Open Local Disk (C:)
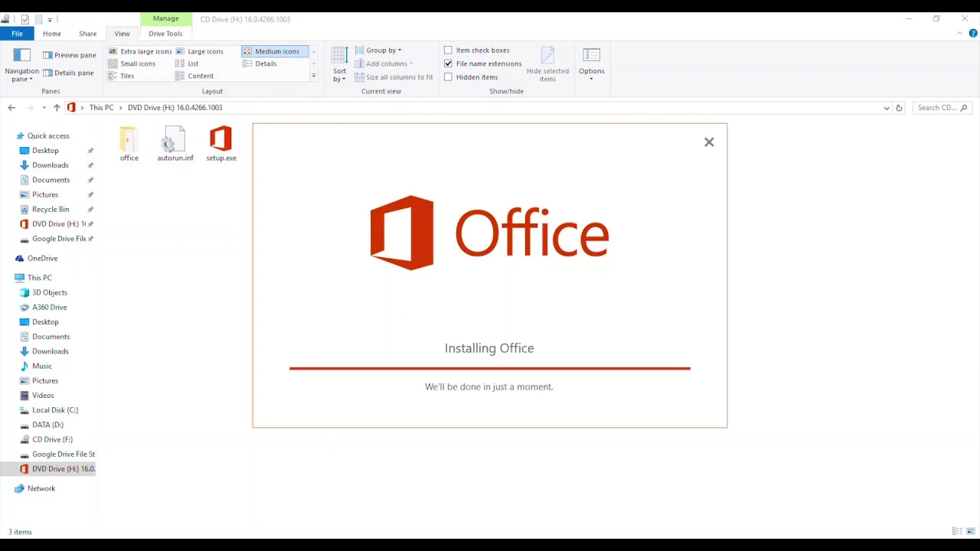Screen dimensions: 980x551 (55, 410)
